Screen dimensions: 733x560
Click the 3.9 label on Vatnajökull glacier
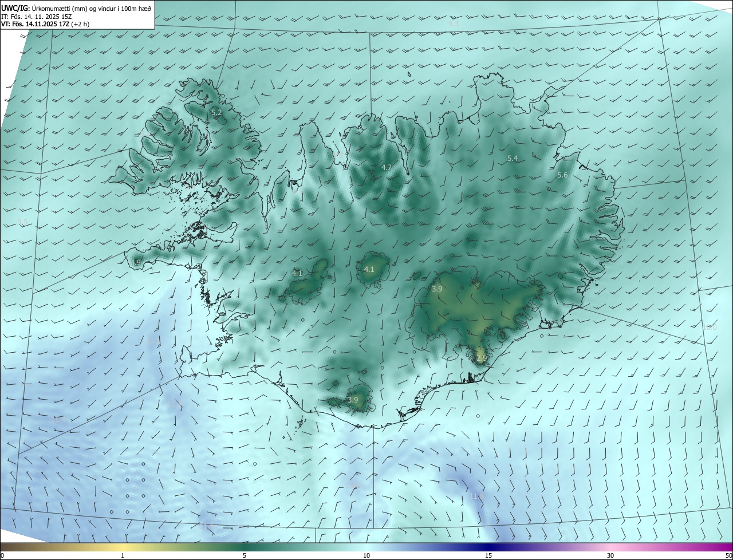437,289
